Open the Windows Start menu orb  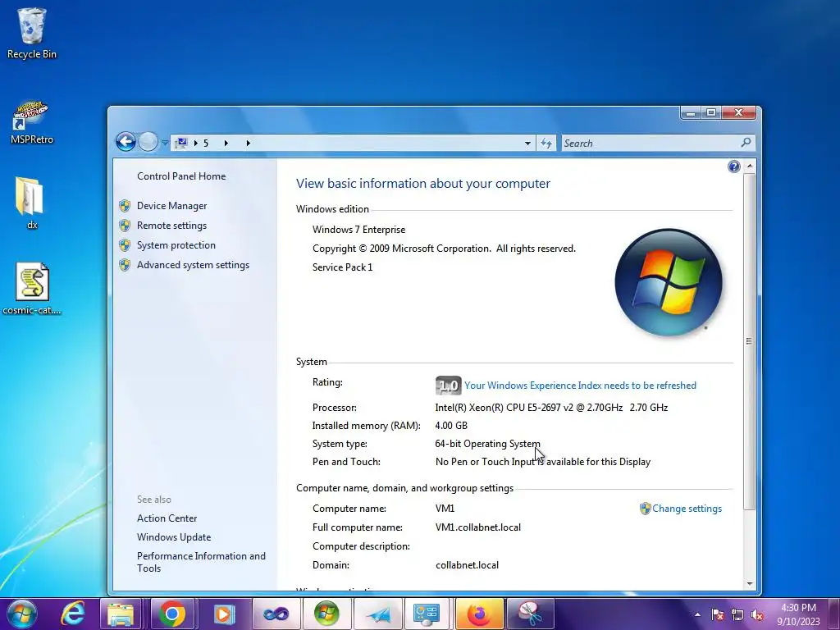(22, 614)
